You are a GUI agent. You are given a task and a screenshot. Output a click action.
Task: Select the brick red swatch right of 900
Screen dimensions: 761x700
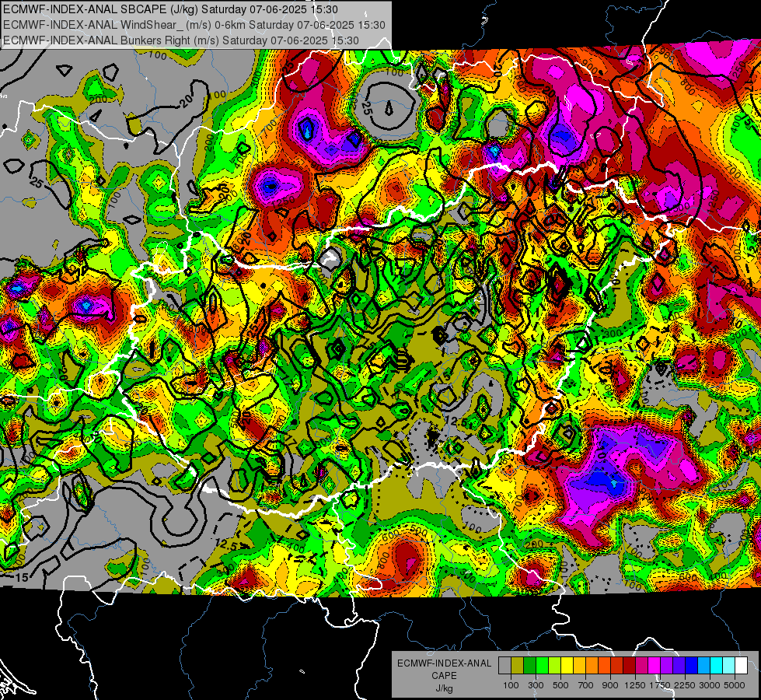[x=617, y=666]
